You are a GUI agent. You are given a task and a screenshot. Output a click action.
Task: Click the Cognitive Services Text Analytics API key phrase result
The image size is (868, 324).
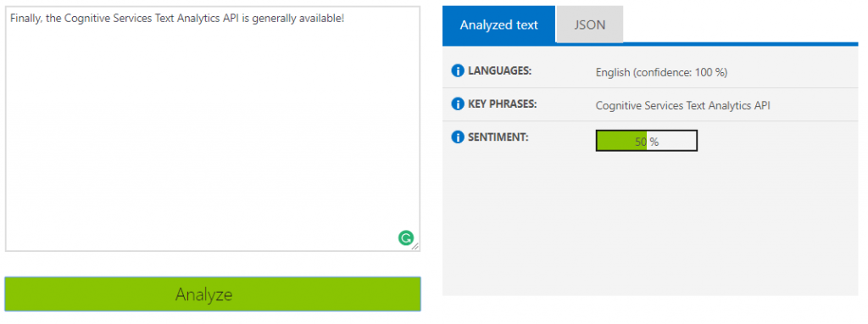pos(682,105)
